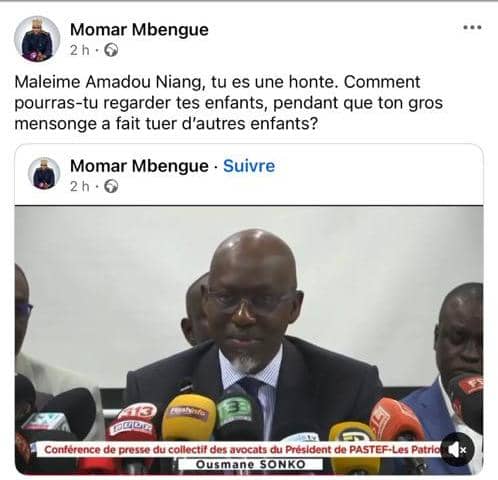Image resolution: width=498 pixels, height=480 pixels.
Task: Click the yellow microphone in the video
Action: point(188,417)
